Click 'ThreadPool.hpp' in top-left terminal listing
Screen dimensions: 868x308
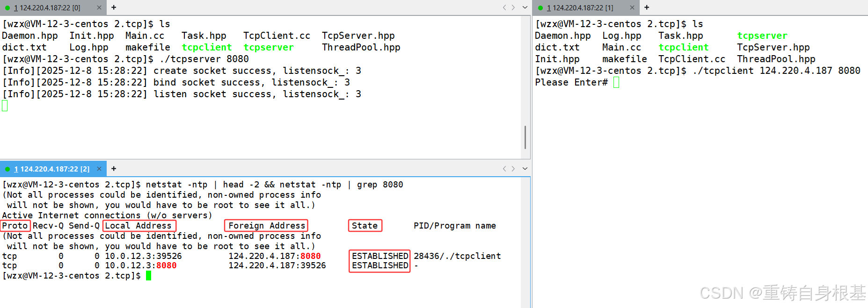click(x=361, y=47)
